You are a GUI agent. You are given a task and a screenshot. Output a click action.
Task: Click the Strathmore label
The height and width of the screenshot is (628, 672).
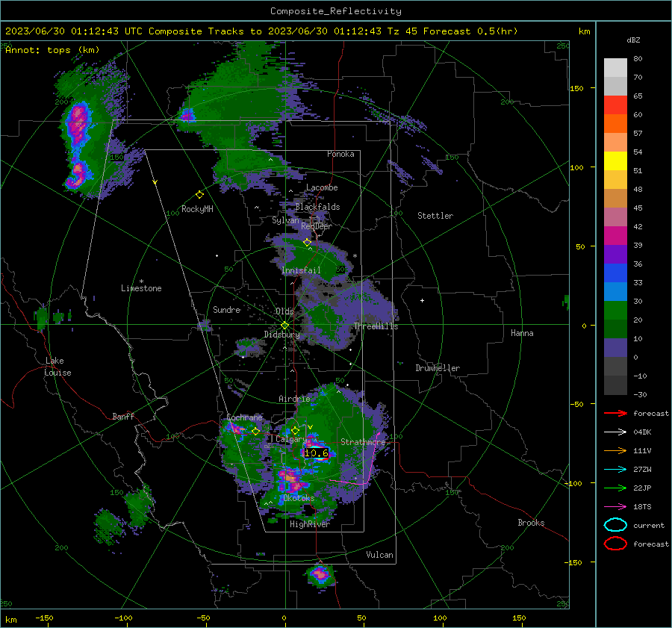[363, 441]
